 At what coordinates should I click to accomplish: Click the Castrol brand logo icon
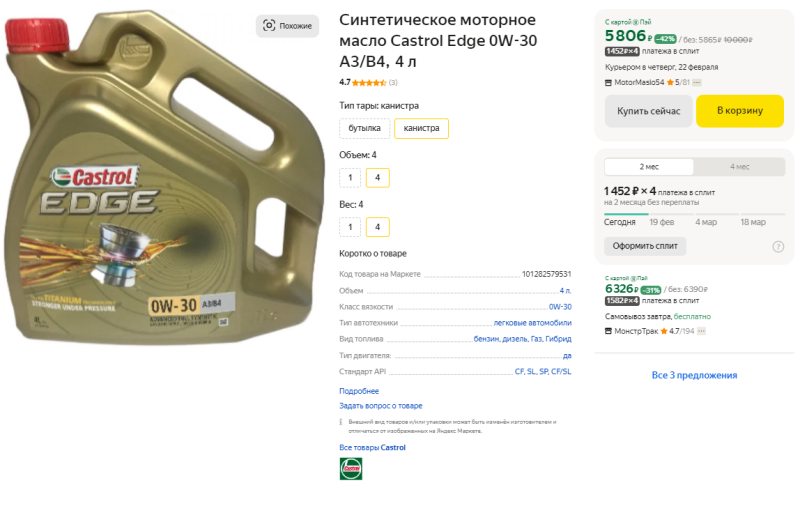(x=351, y=469)
